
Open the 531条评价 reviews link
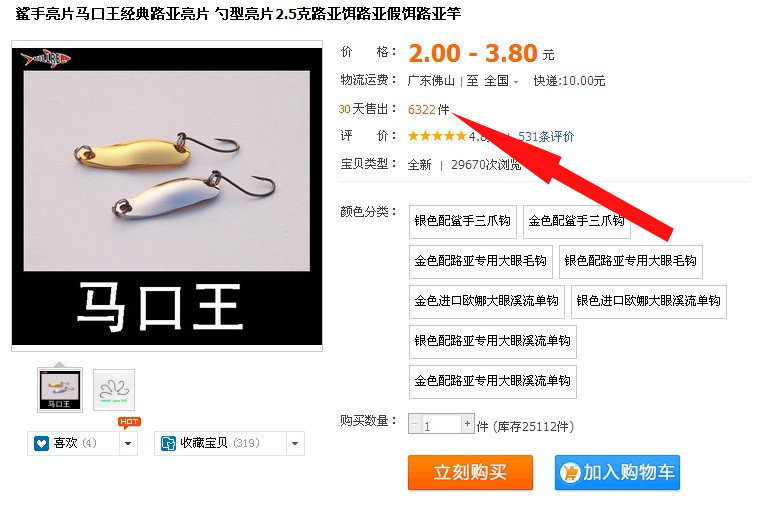[546, 136]
